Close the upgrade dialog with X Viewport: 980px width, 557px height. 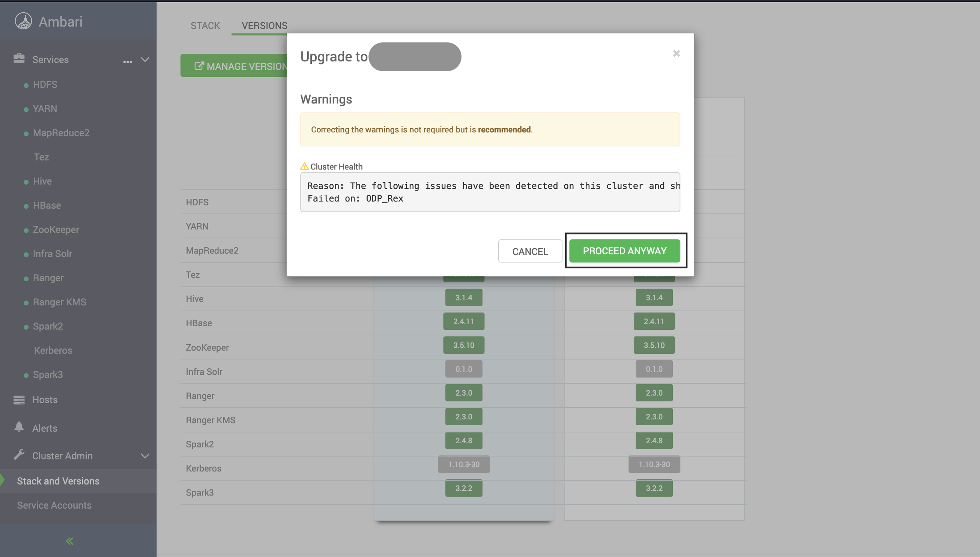point(676,54)
